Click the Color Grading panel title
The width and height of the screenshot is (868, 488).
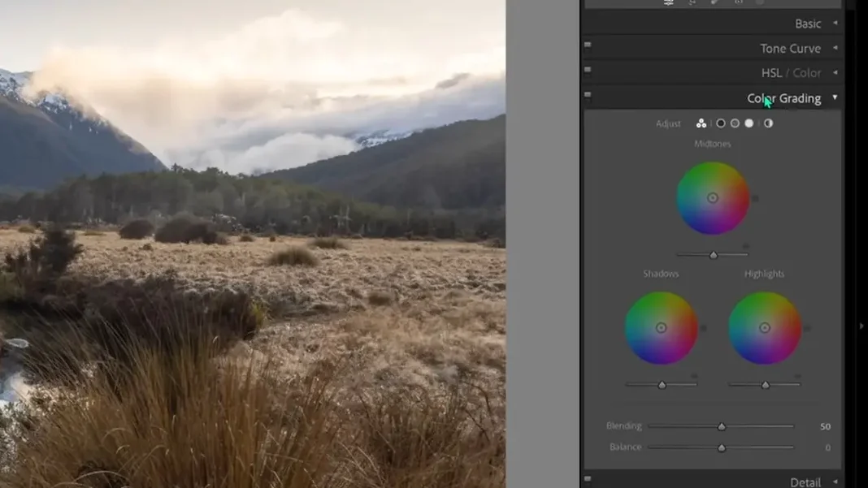tap(783, 98)
